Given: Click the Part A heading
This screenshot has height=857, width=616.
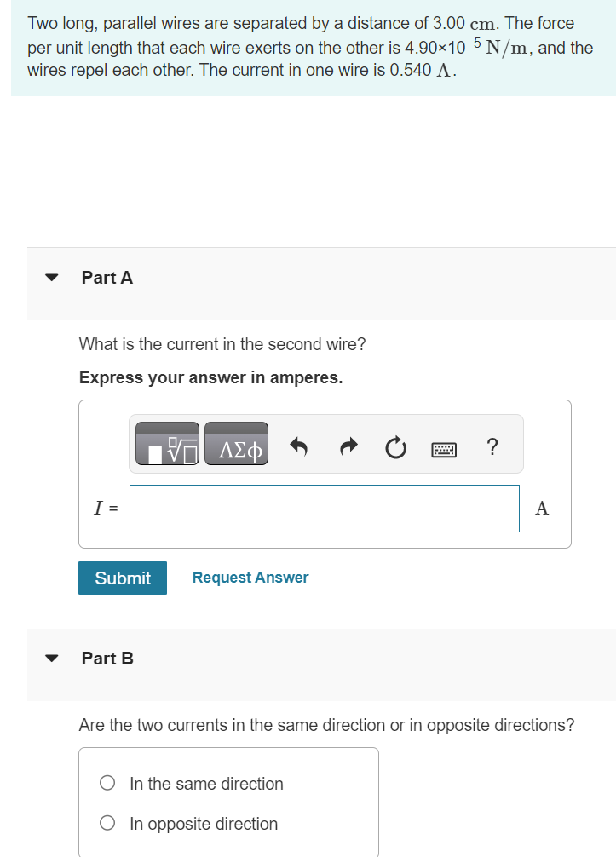Looking at the screenshot, I should point(107,278).
